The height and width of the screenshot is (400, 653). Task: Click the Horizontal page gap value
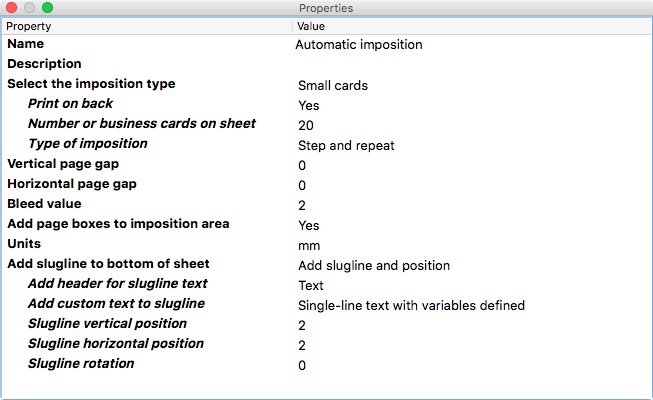(302, 185)
